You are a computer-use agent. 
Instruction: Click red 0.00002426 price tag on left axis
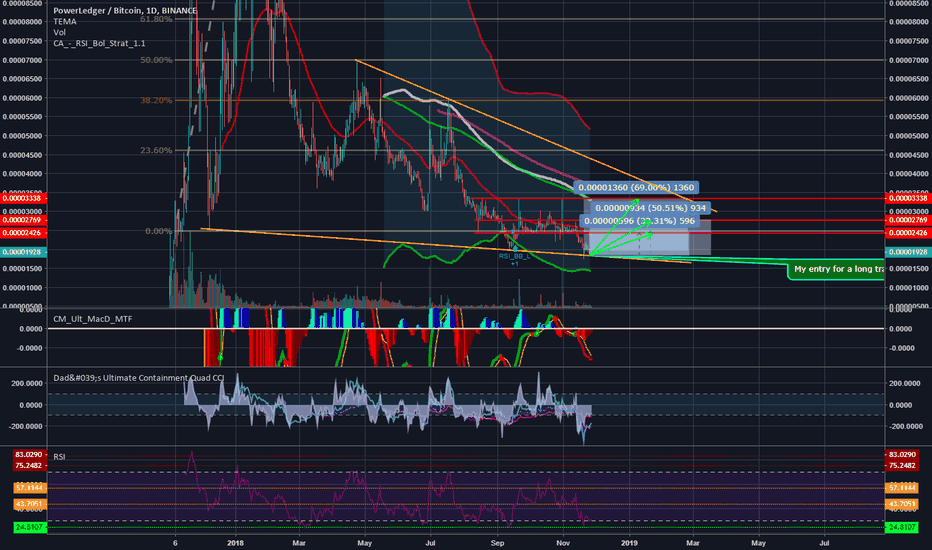(23, 233)
